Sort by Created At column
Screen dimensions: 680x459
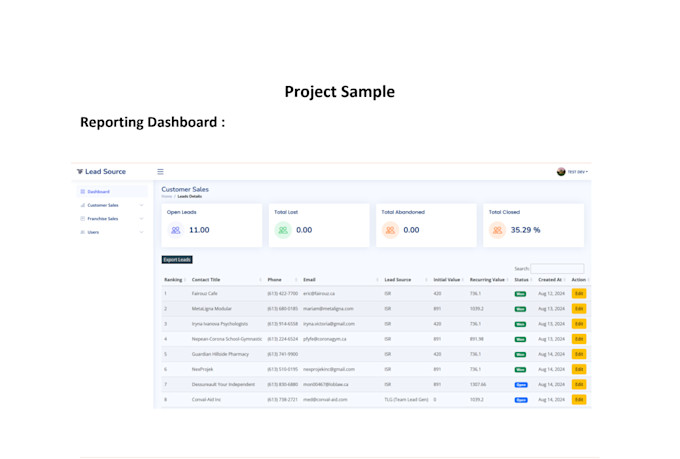(x=552, y=280)
